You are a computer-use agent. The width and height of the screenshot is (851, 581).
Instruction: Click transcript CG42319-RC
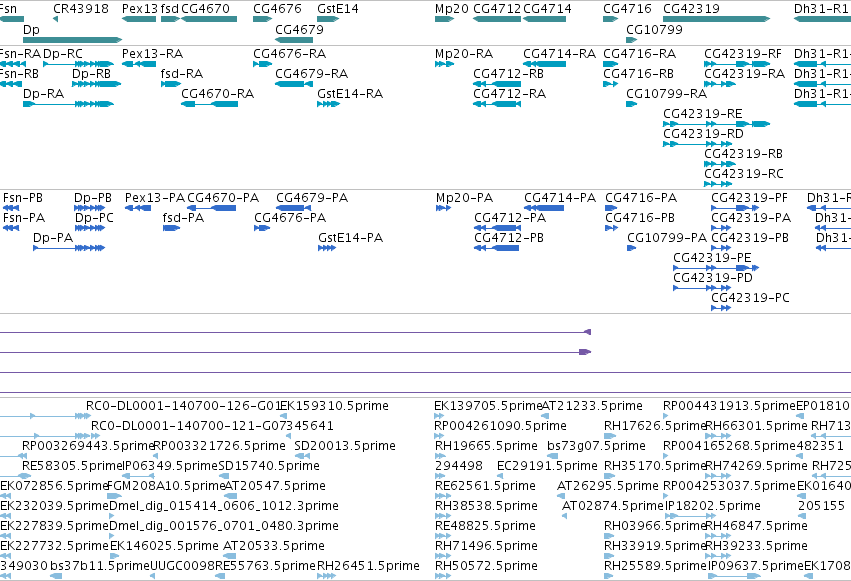[x=744, y=174]
